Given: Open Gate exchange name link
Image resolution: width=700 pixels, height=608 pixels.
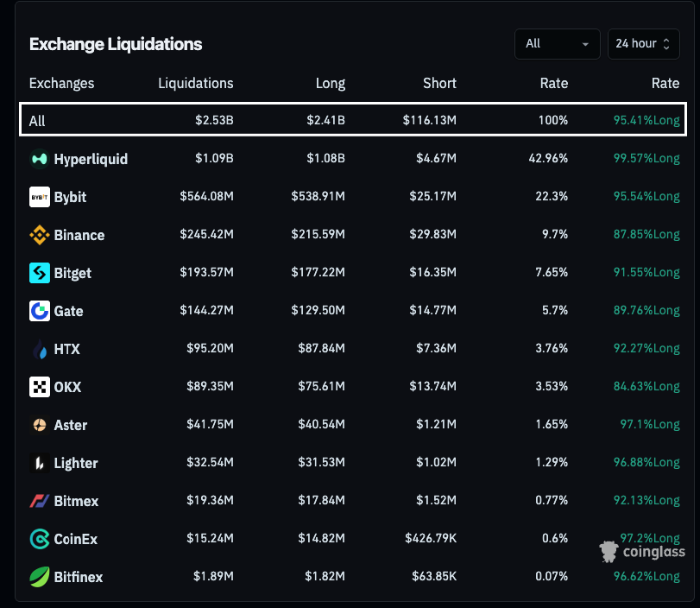Looking at the screenshot, I should (x=68, y=312).
